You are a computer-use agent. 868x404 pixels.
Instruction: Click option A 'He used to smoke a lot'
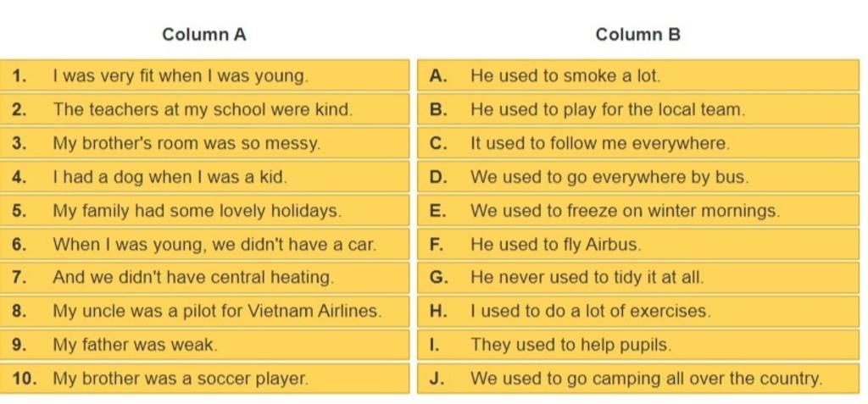(638, 76)
